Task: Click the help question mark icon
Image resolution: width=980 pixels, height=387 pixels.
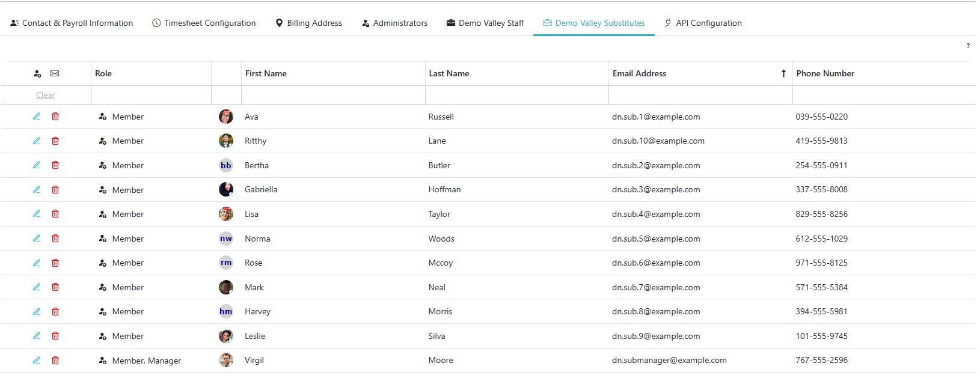Action: coord(968,46)
